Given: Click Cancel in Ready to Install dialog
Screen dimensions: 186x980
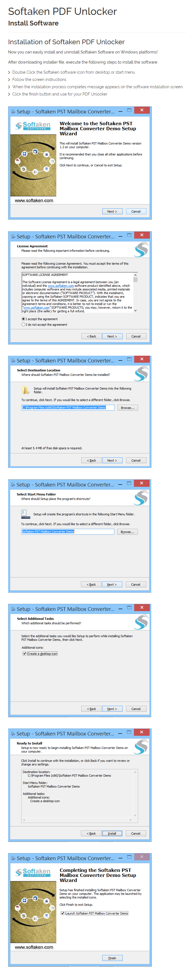Looking at the screenshot, I should pos(136,834).
